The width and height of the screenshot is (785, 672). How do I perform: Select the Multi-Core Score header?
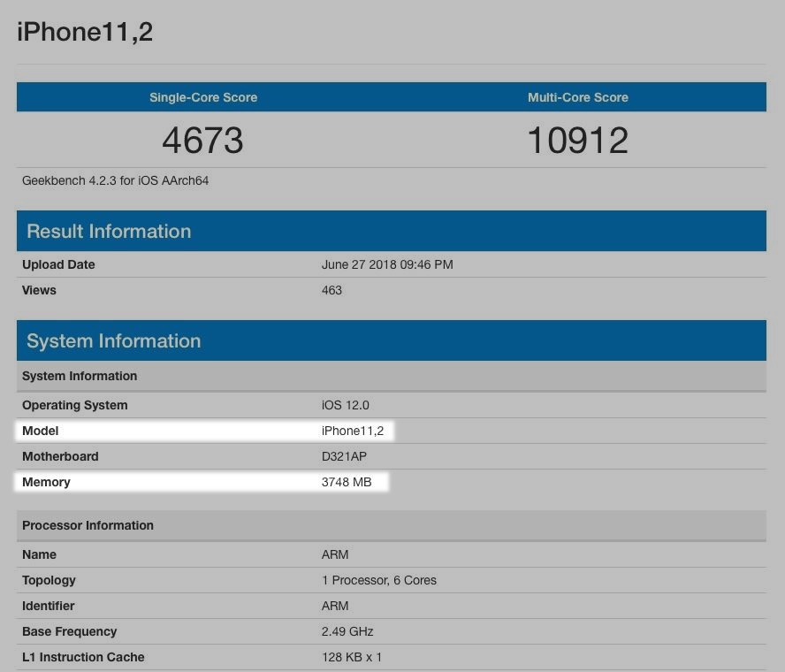click(577, 97)
